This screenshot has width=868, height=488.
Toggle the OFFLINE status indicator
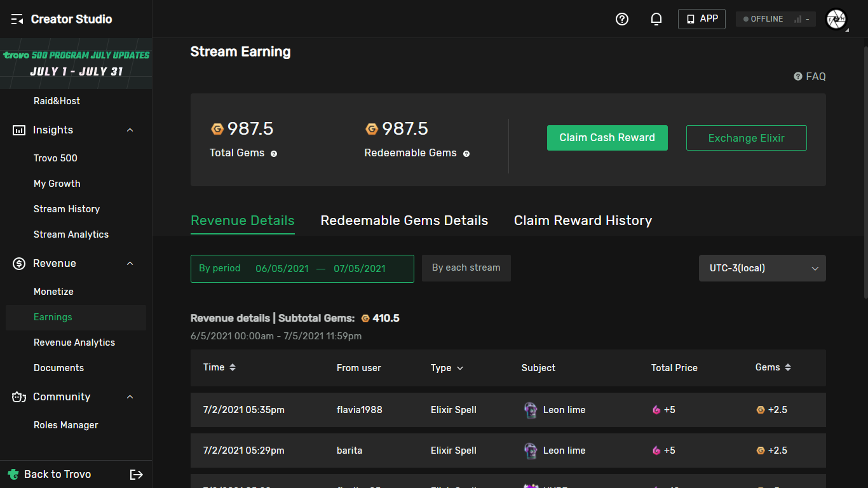(x=775, y=18)
